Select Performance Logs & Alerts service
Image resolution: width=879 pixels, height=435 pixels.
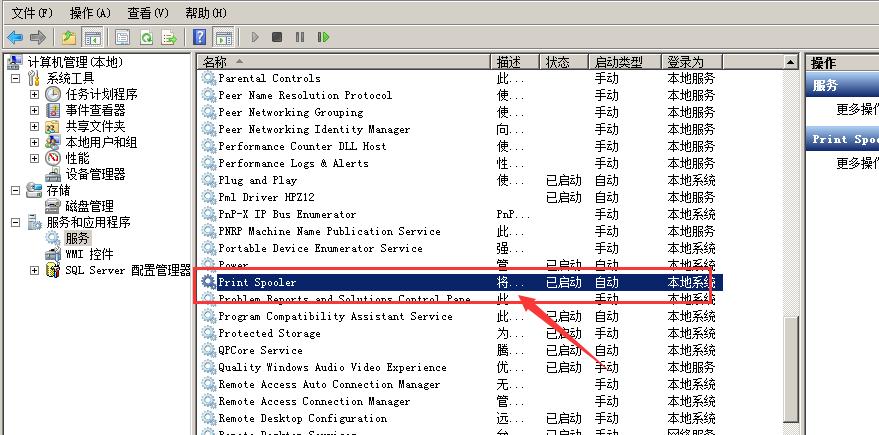(293, 164)
